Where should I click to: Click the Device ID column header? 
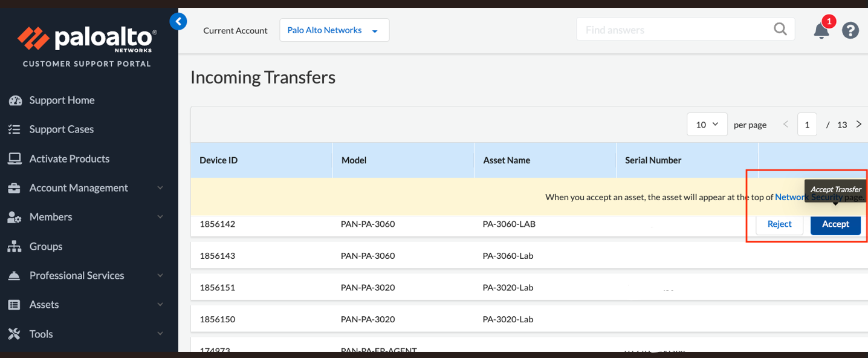point(261,160)
